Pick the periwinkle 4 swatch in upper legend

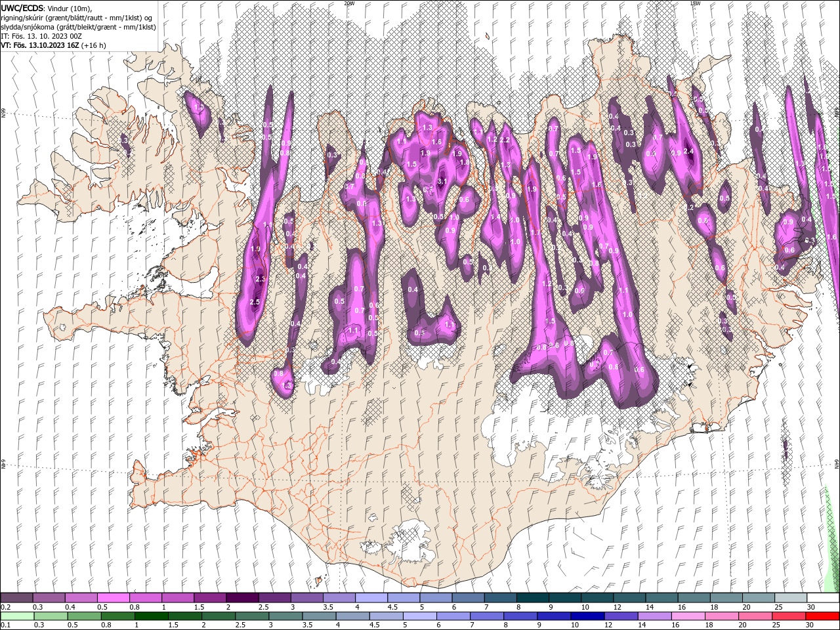pos(370,598)
